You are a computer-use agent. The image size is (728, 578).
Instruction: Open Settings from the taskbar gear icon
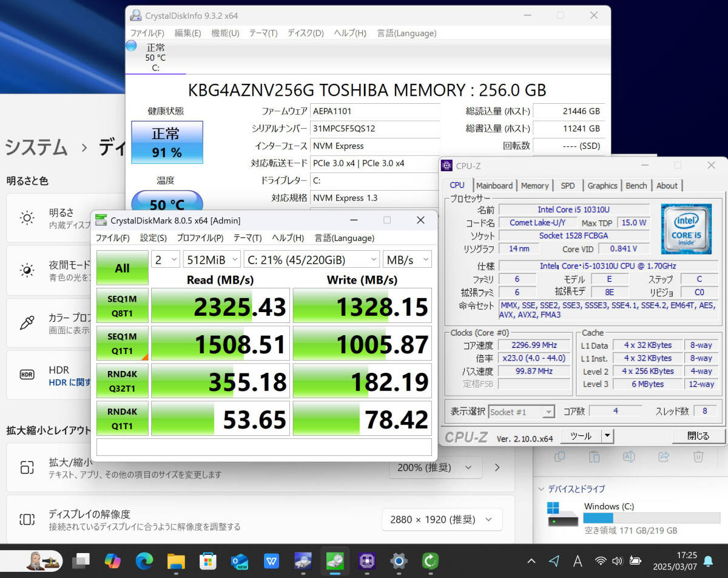coord(399,560)
